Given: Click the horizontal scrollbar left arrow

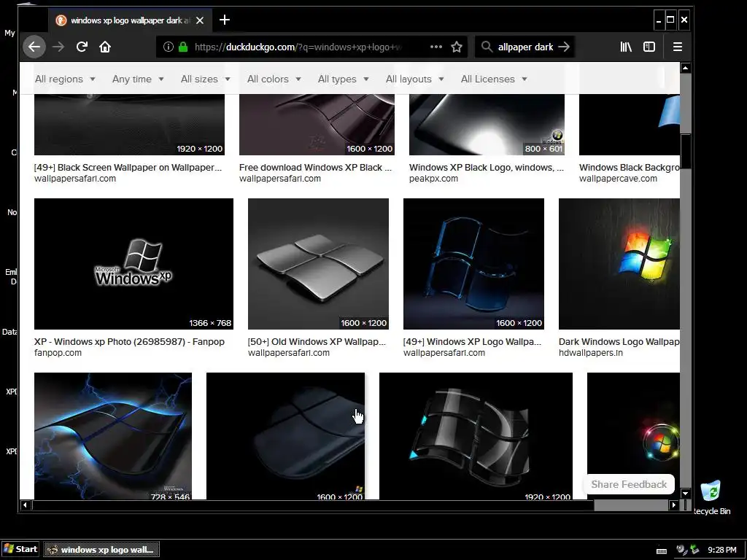Looking at the screenshot, I should [x=26, y=505].
